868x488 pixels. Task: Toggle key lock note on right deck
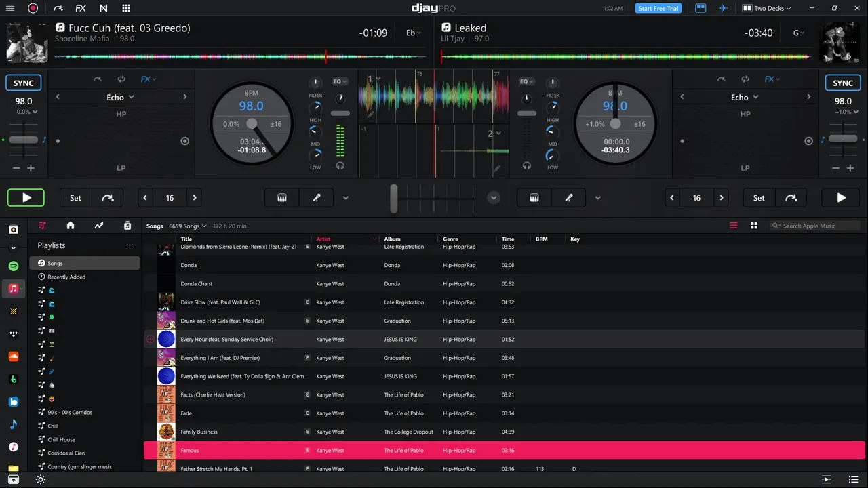[823, 140]
